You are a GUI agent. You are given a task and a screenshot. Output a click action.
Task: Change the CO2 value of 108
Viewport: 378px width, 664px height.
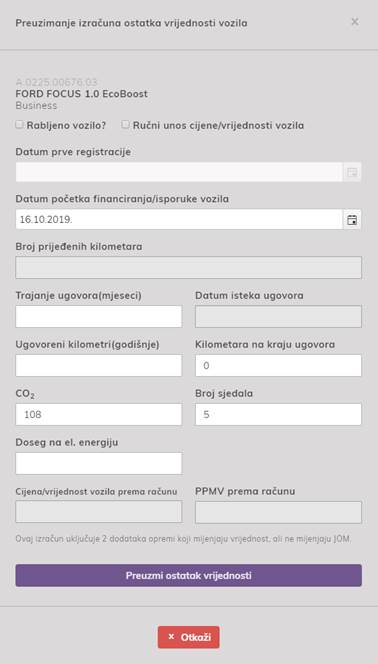(99, 414)
